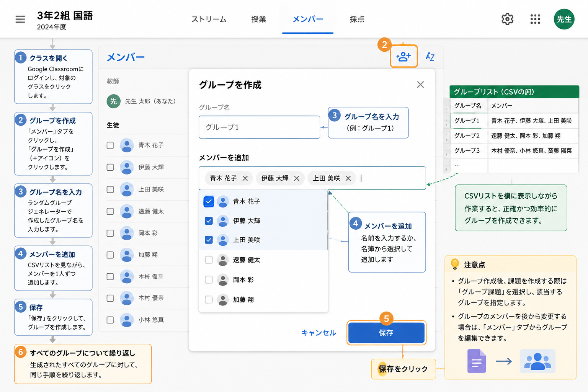Click the メンバーを追加 chip input field
588x392 pixels.
312,178
